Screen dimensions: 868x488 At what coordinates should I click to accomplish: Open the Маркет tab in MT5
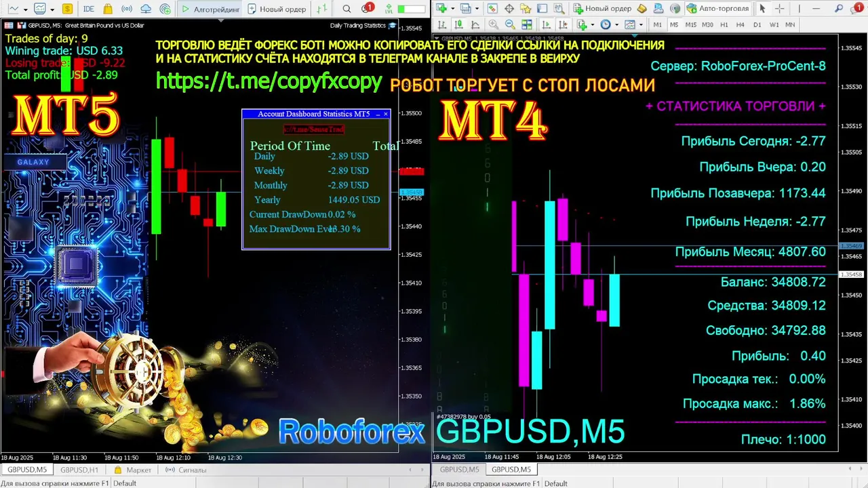point(133,470)
